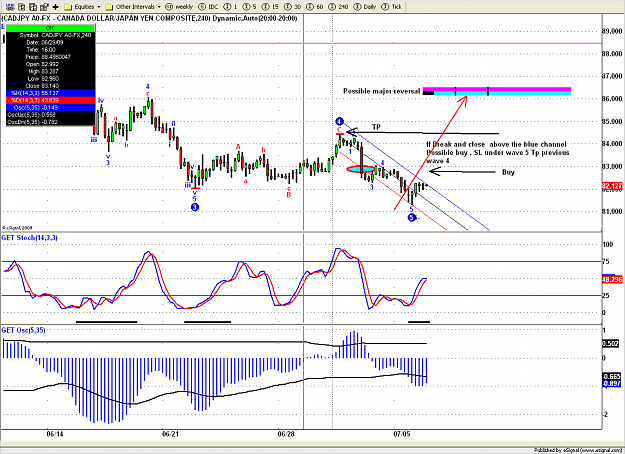Set chart interval to 30 minutes
Image resolution: width=625 pixels, height=454 pixels.
(x=293, y=7)
